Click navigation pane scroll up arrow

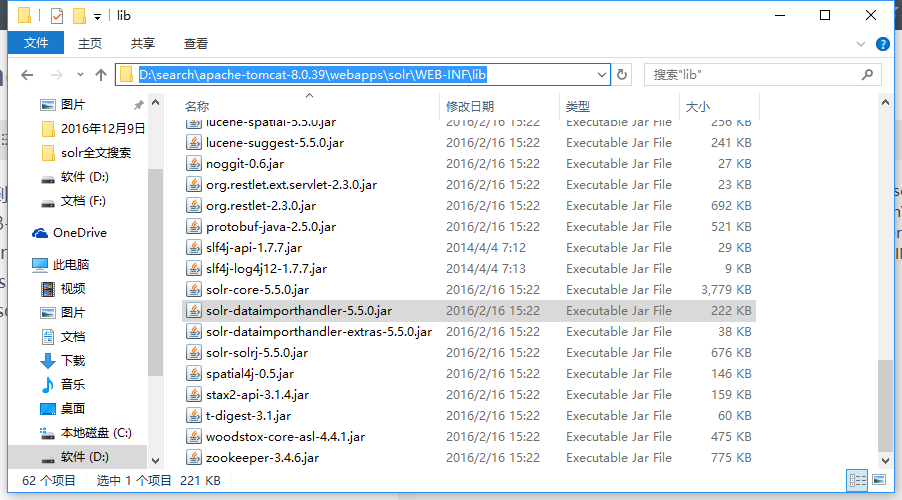tap(155, 103)
